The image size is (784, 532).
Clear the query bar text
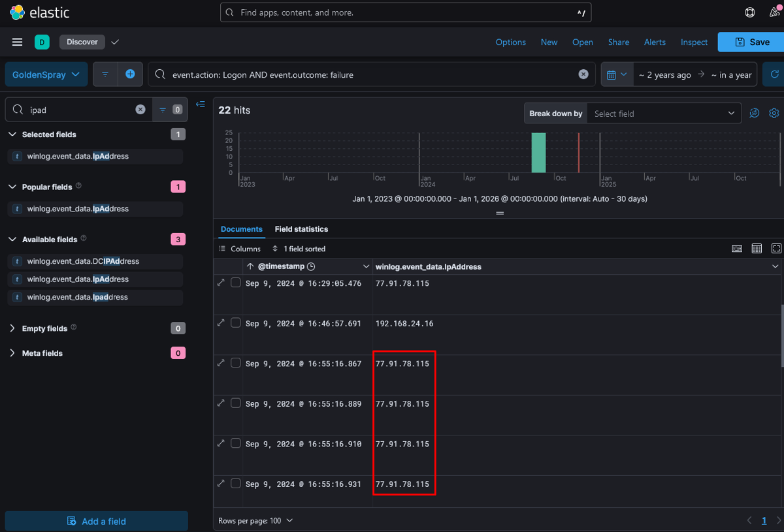583,74
